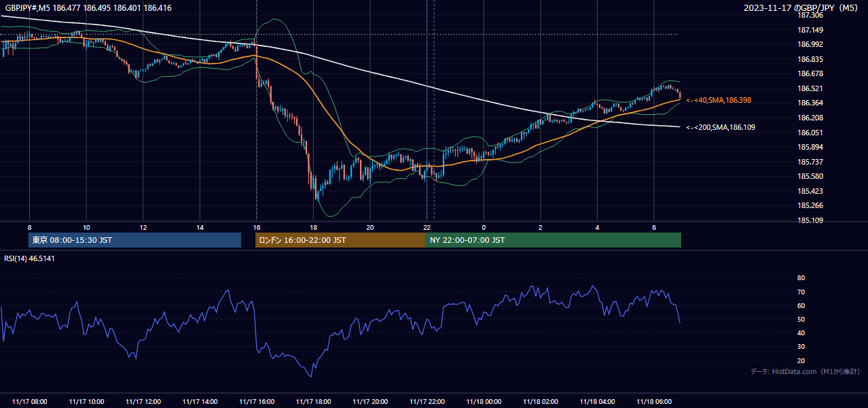
Task: Click hour label 20 on the price chart axis
Action: [370, 227]
